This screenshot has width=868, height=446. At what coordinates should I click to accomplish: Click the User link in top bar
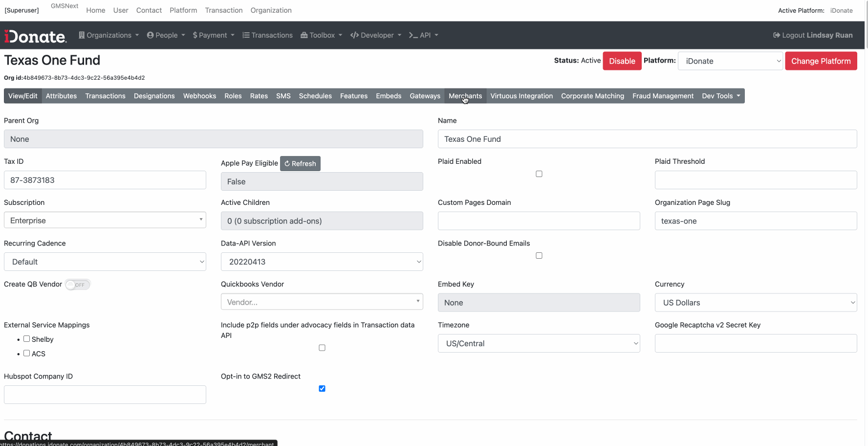(121, 10)
